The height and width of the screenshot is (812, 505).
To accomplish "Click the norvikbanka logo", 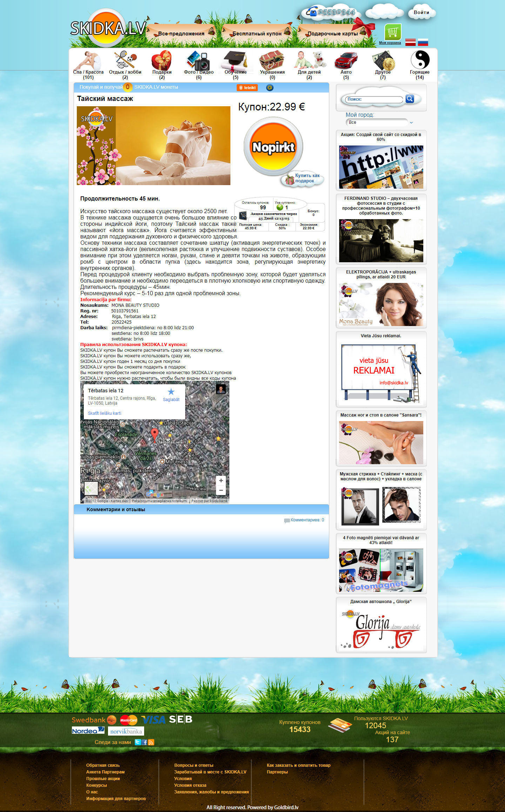I will (126, 731).
